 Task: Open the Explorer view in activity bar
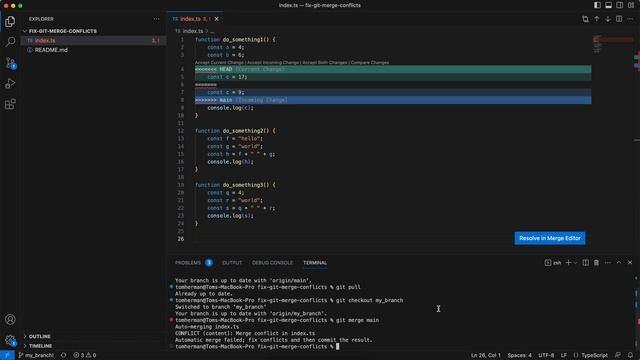point(10,21)
